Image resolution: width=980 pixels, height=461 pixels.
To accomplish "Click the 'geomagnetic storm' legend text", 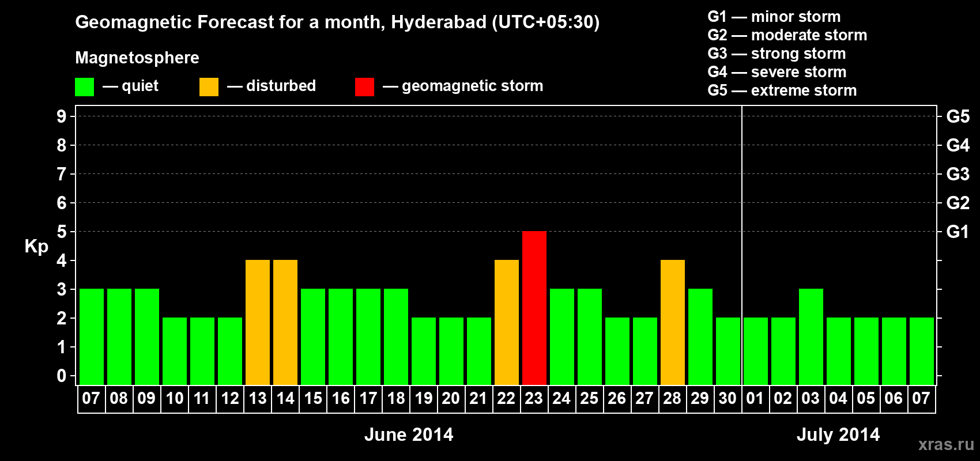I will pos(473,86).
